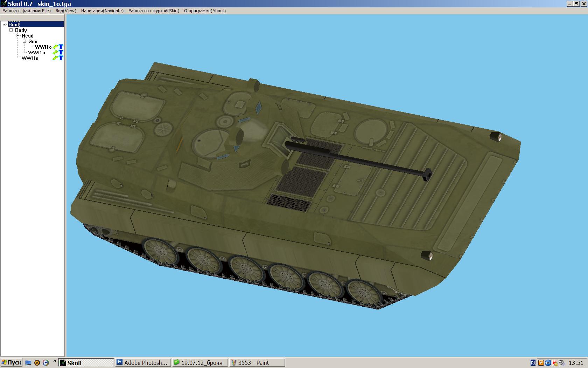Select the Head node in the tree
The height and width of the screenshot is (368, 588).
(28, 36)
